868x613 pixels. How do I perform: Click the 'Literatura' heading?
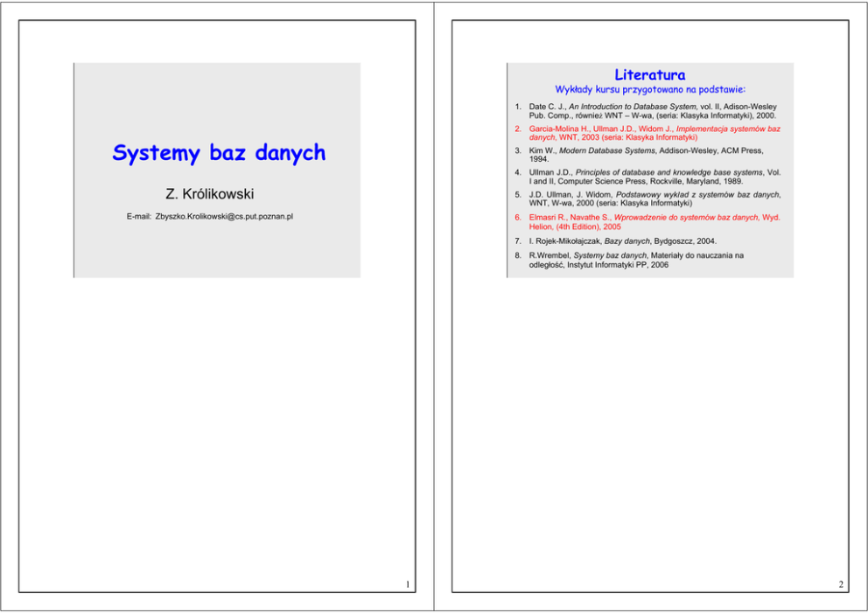pyautogui.click(x=649, y=75)
